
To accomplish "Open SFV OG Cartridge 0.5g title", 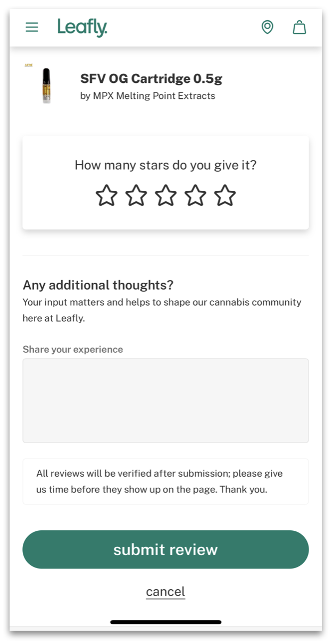I will (x=151, y=79).
